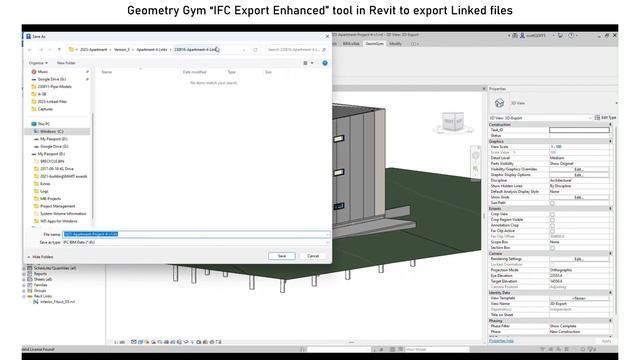Toggle the Annotation Crop checkbox

[552, 225]
